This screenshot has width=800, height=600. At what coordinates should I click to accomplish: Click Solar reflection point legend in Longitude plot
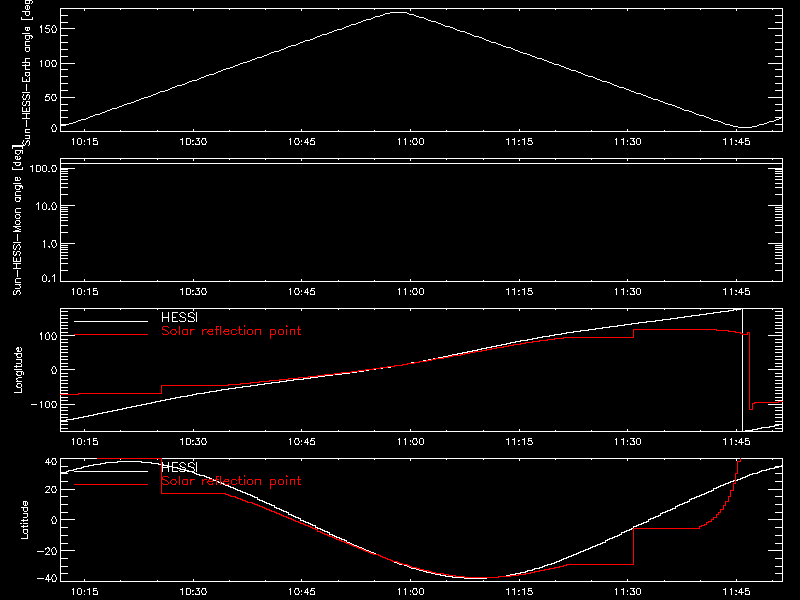pyautogui.click(x=231, y=331)
